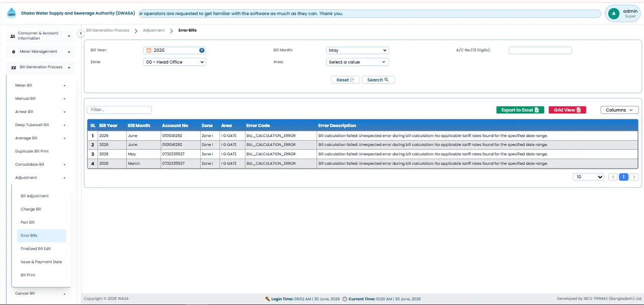Go to the previous page arrow
This screenshot has width=644, height=305.
coord(613,177)
